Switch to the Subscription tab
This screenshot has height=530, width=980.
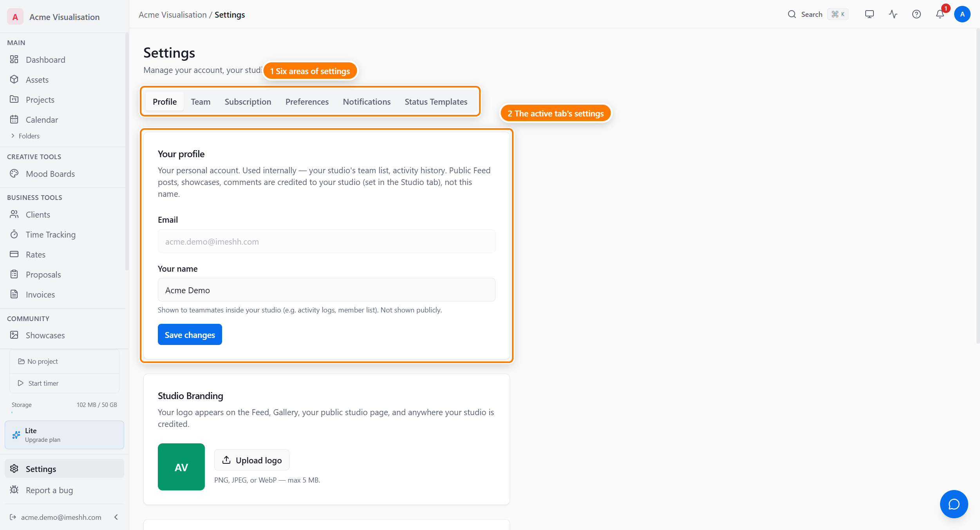pyautogui.click(x=248, y=102)
